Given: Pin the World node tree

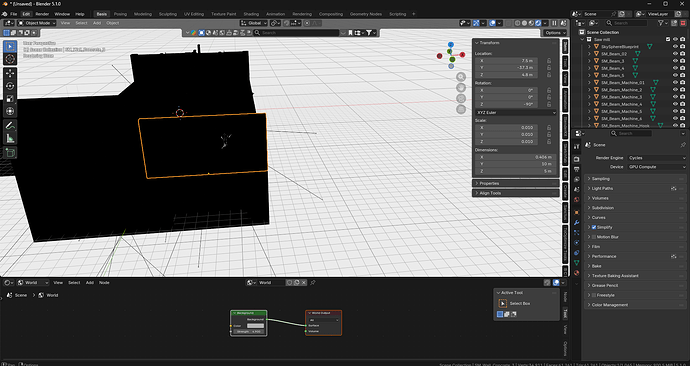Looking at the screenshot, I should [313, 282].
